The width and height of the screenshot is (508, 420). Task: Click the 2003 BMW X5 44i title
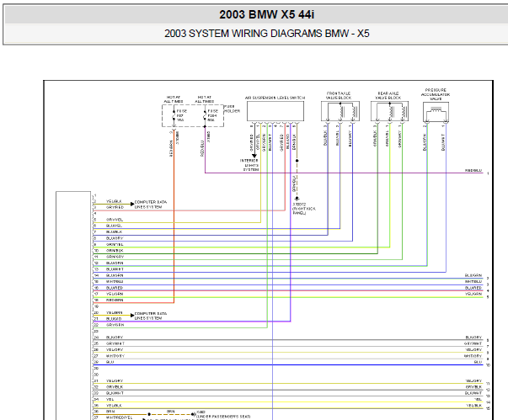click(x=266, y=14)
